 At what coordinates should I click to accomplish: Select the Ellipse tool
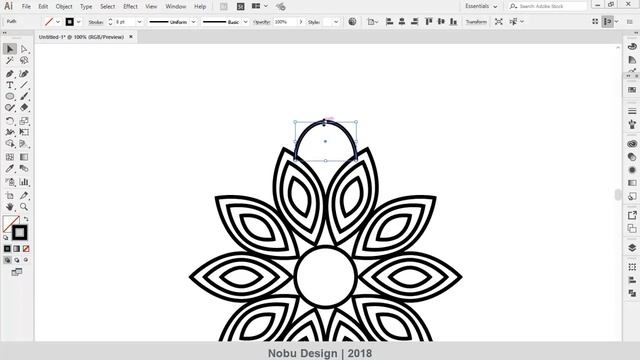point(10,96)
